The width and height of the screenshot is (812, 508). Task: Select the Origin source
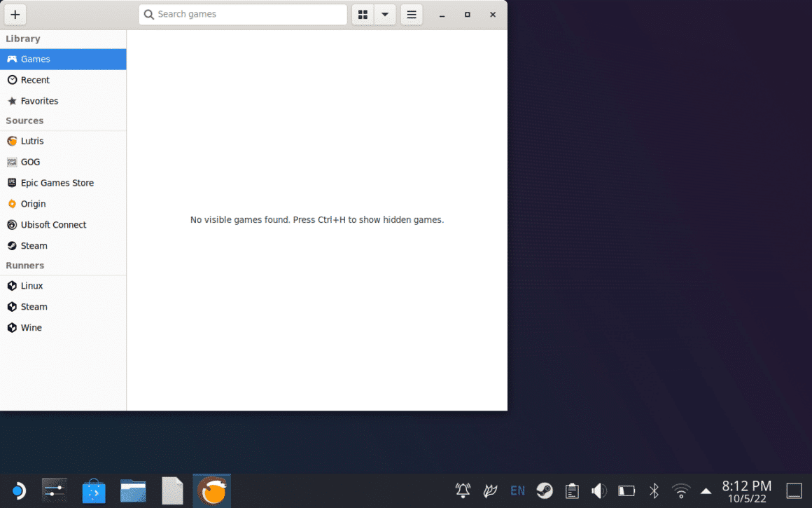pos(32,204)
